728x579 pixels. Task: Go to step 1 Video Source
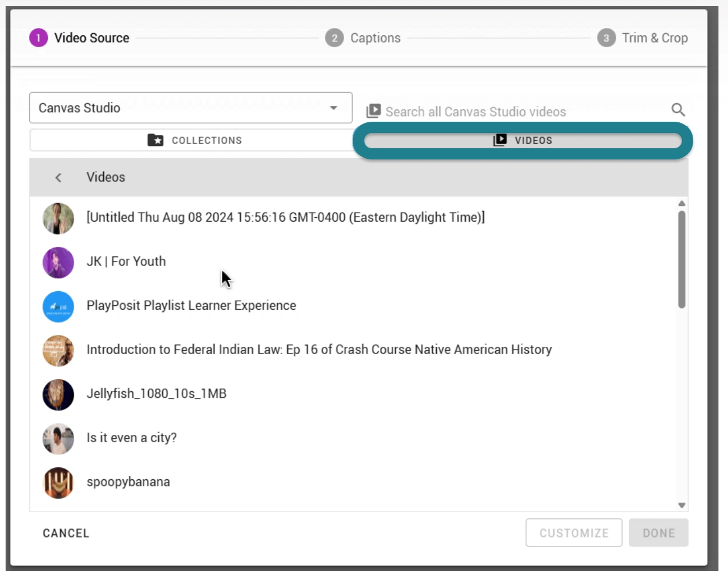point(79,38)
